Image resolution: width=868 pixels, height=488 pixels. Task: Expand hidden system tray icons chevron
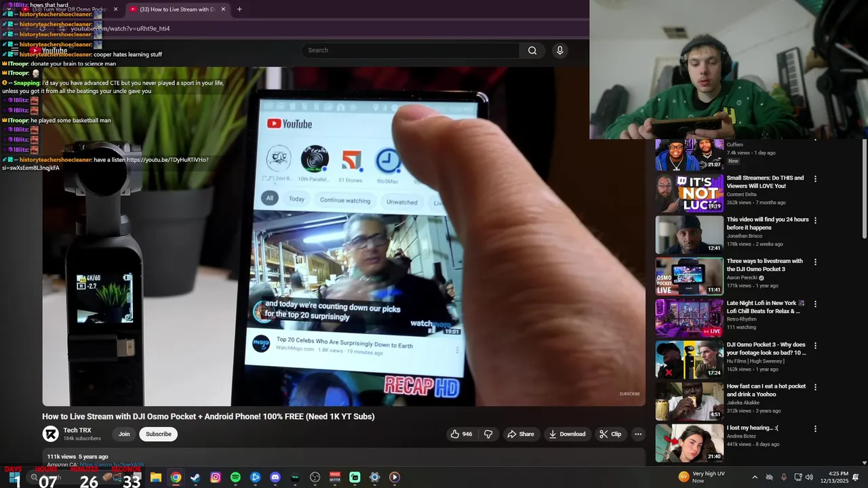tap(755, 477)
